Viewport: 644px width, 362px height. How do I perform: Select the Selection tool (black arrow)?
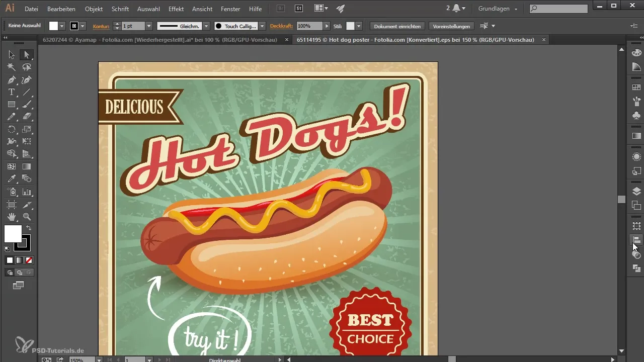(x=12, y=55)
